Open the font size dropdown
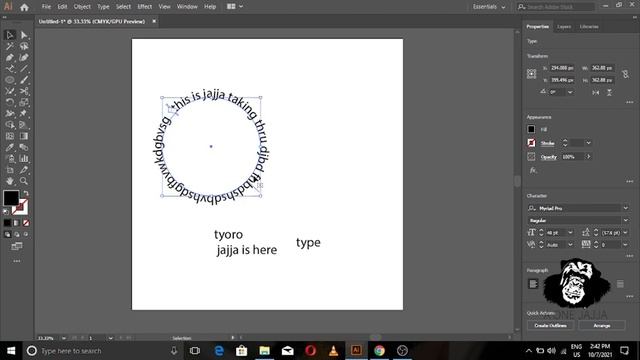640x360 pixels. [570, 233]
